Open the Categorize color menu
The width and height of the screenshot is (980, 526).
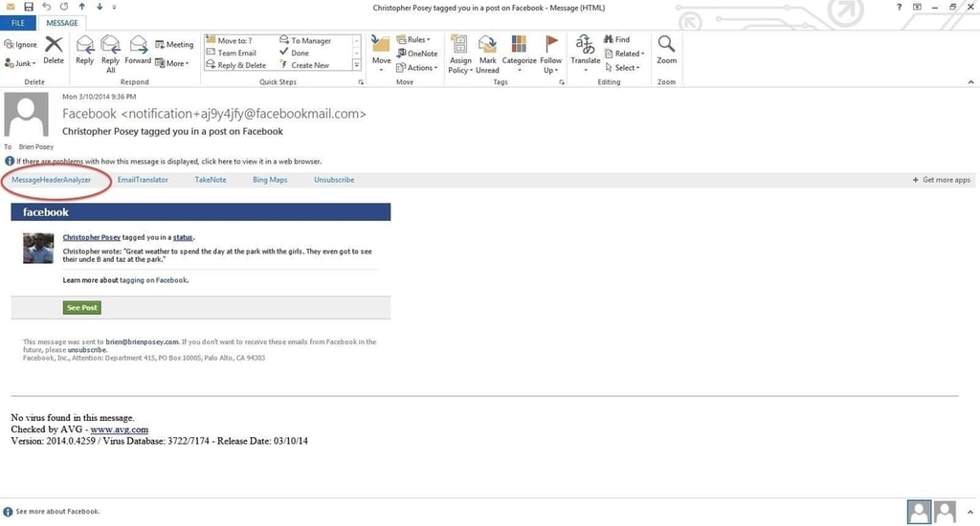[519, 54]
